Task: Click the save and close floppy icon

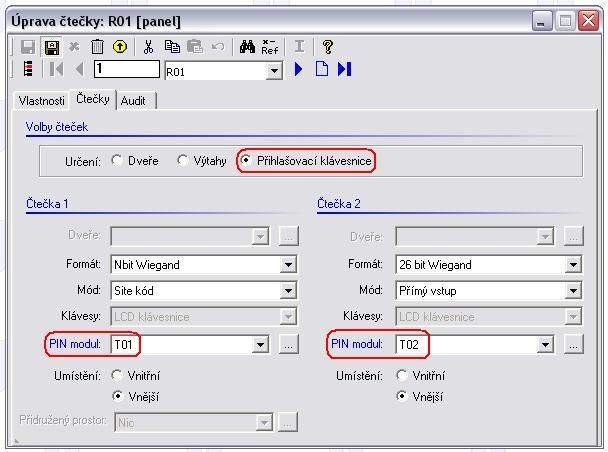Action: tap(52, 47)
